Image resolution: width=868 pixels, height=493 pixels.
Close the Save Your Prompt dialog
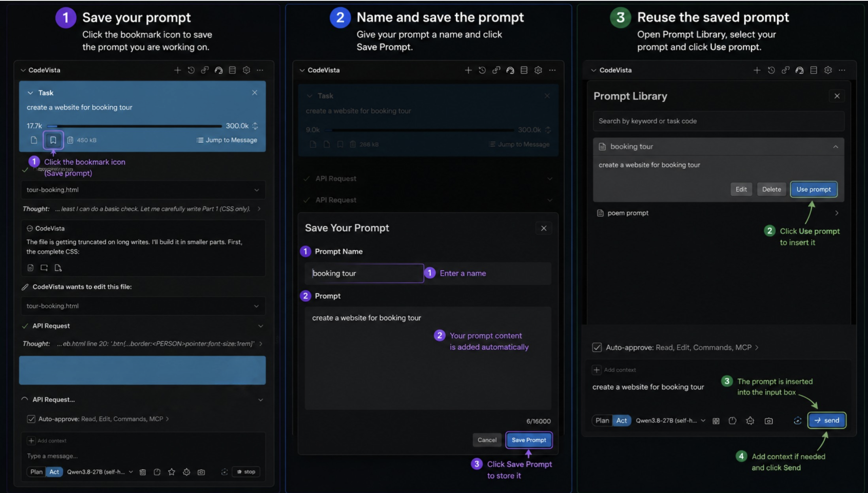[x=544, y=228]
